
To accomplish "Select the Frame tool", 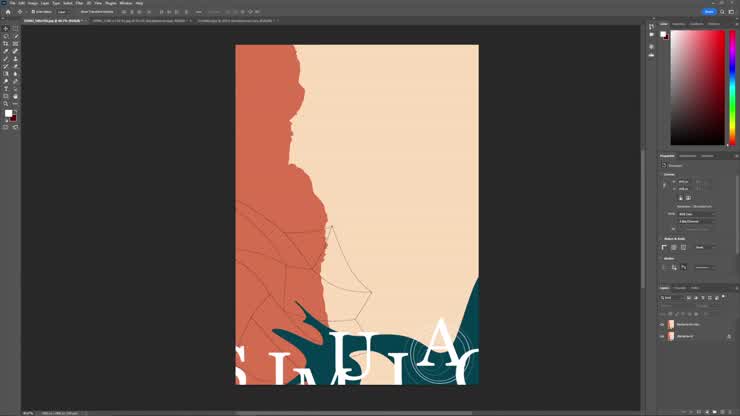I will click(x=16, y=43).
